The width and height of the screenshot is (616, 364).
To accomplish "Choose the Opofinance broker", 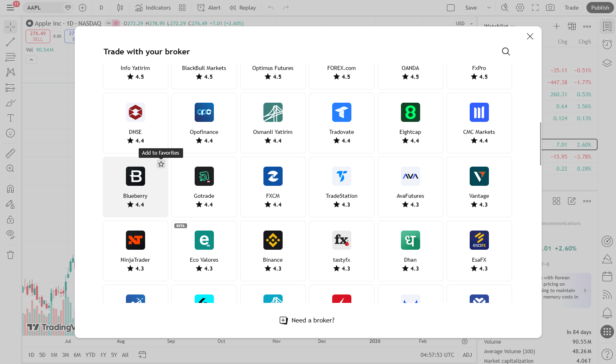I will [x=204, y=123].
